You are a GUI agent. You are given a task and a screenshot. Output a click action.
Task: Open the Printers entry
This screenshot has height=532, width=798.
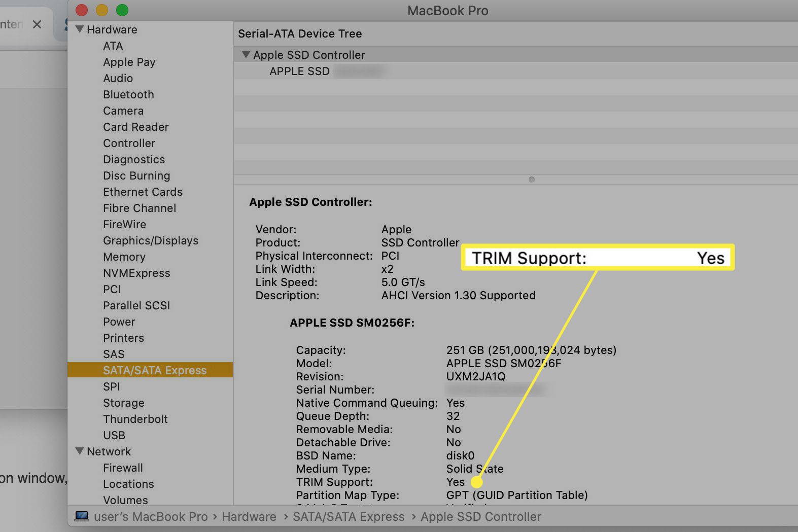pos(124,338)
